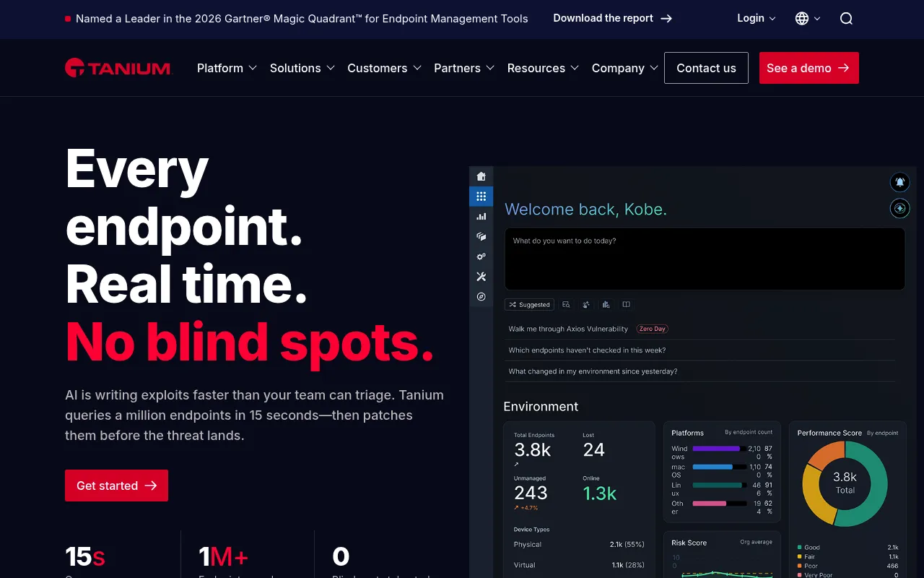The width and height of the screenshot is (924, 578).
Task: Open the notification bell icon
Action: (x=900, y=182)
